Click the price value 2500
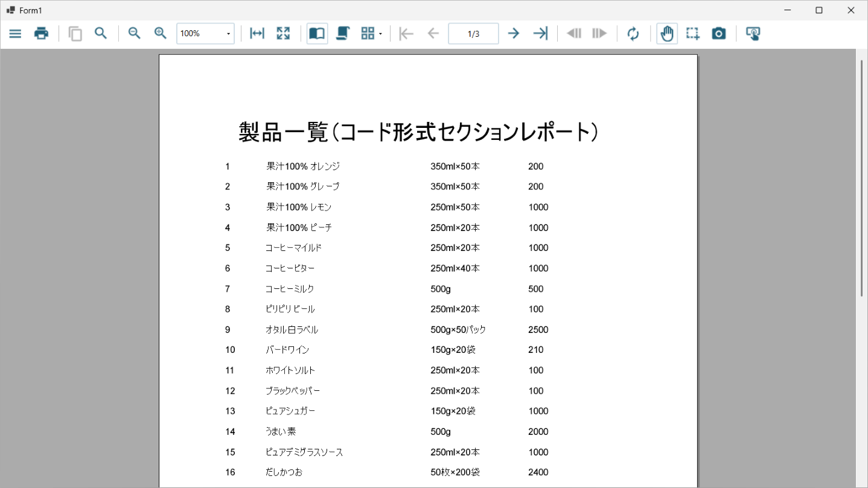 tap(538, 329)
